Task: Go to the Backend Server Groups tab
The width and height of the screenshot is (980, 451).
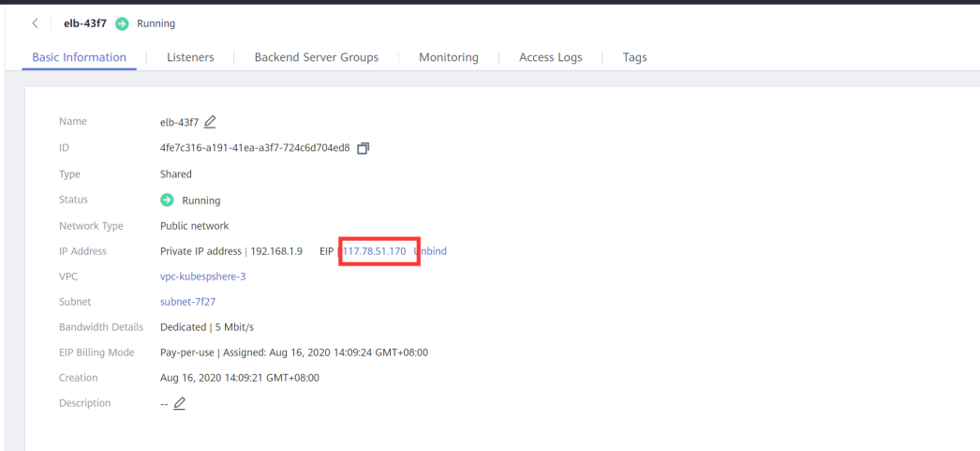Action: tap(317, 57)
